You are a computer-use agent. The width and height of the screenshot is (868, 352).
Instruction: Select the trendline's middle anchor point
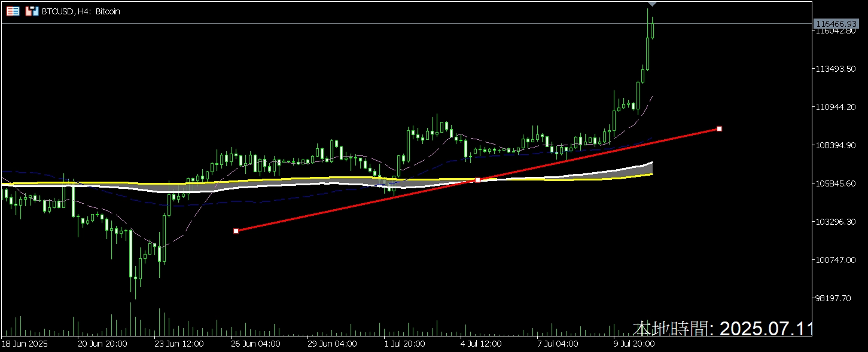[x=477, y=180]
